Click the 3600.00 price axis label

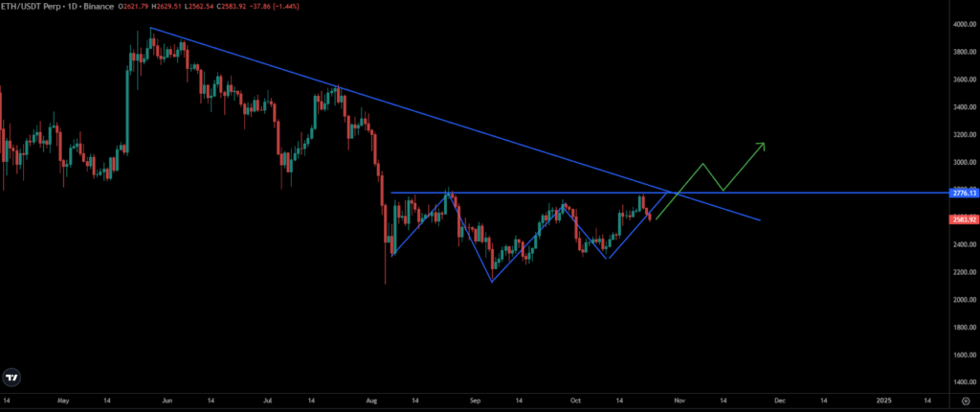click(x=963, y=80)
